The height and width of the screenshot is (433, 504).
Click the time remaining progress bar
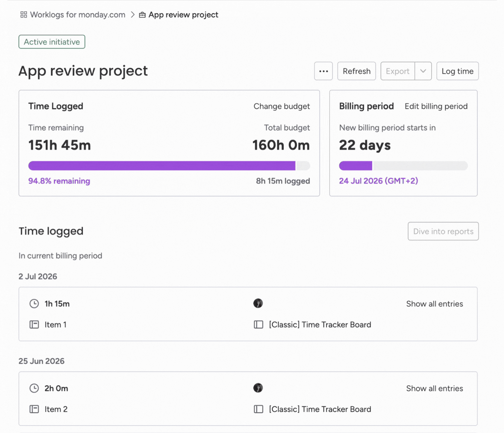coord(169,166)
